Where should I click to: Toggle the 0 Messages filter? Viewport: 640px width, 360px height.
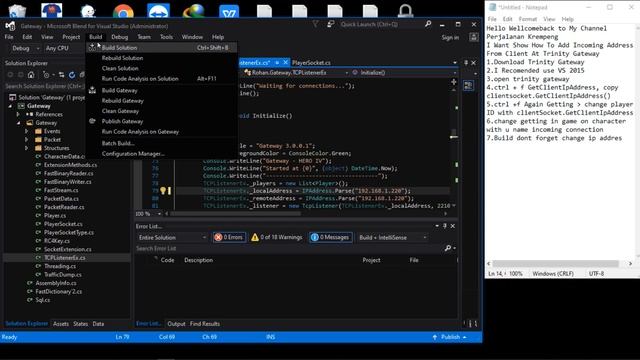click(x=331, y=237)
